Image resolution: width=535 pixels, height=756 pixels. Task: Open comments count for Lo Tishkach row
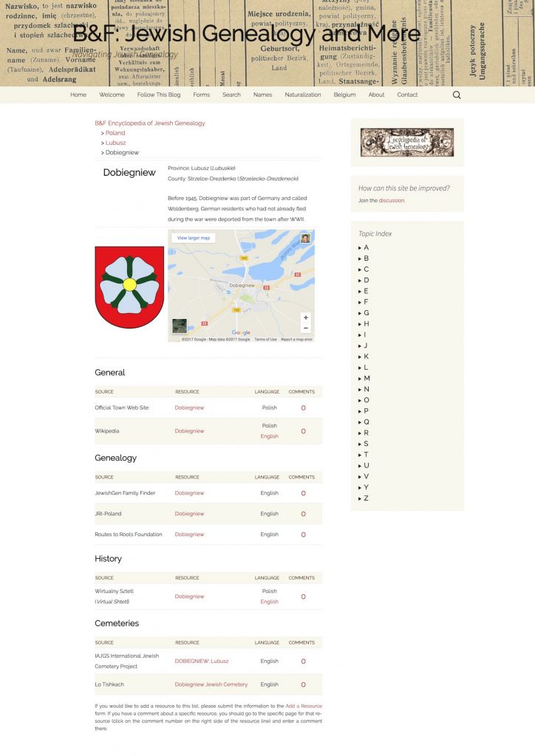(x=303, y=685)
